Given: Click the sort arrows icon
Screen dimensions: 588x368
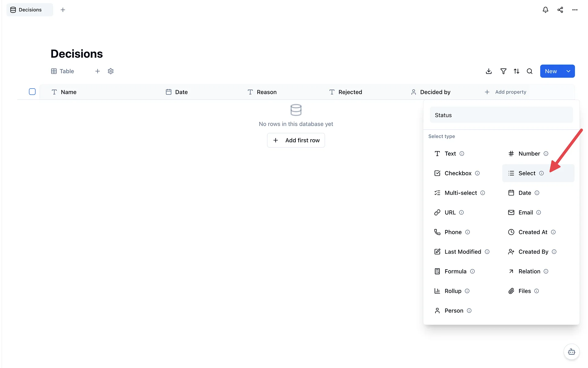Looking at the screenshot, I should tap(516, 71).
